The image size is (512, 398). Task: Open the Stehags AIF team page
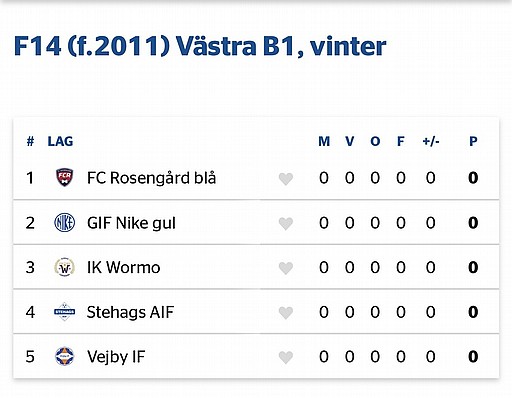tap(130, 312)
